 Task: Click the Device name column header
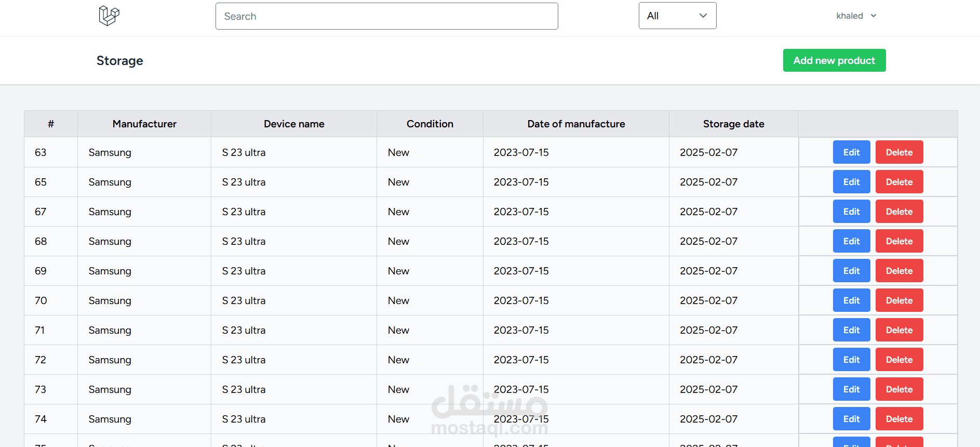tap(294, 124)
